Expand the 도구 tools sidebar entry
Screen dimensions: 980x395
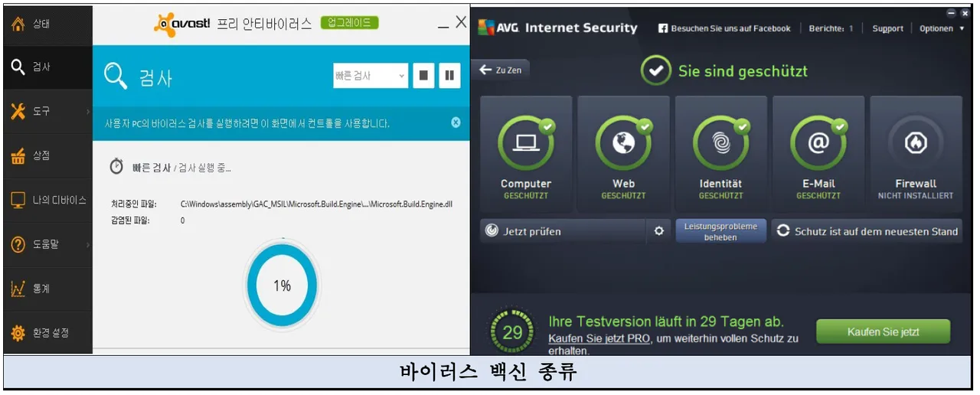(x=47, y=112)
